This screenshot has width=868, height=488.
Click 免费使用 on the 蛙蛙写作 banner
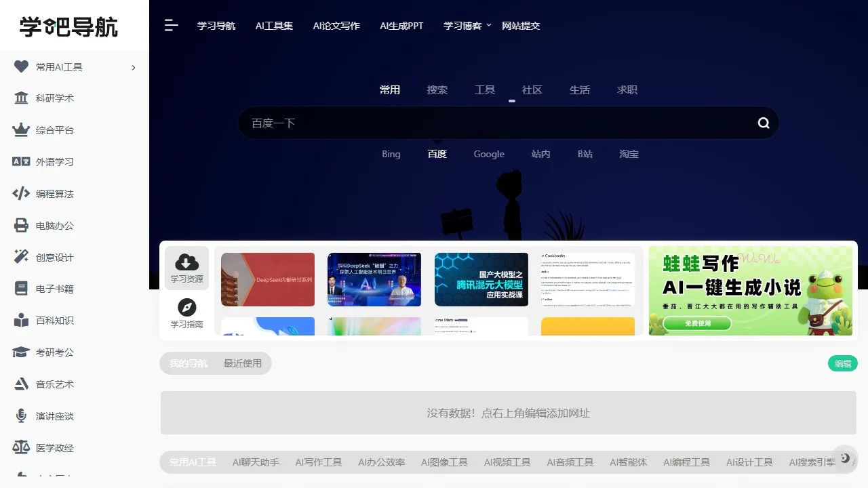[x=697, y=323]
